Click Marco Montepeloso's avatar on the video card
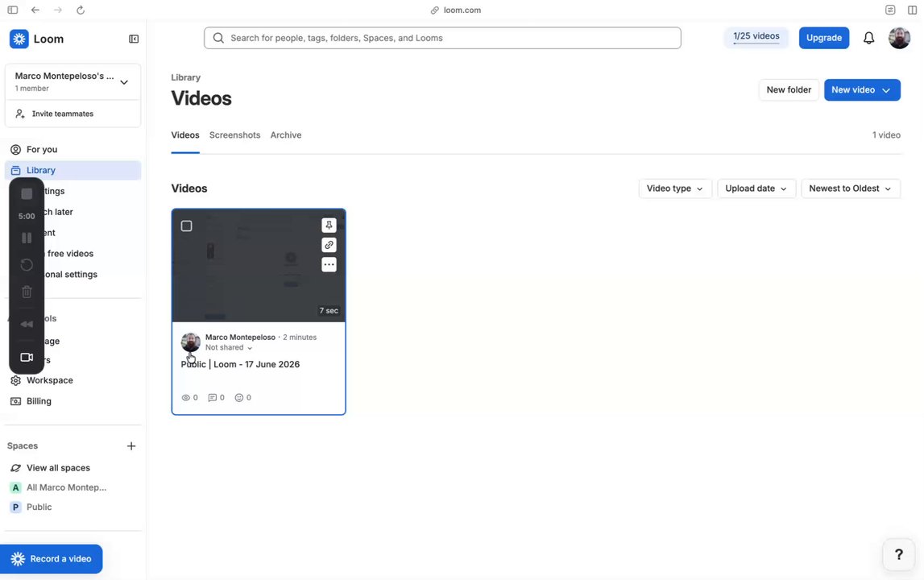 tap(190, 342)
